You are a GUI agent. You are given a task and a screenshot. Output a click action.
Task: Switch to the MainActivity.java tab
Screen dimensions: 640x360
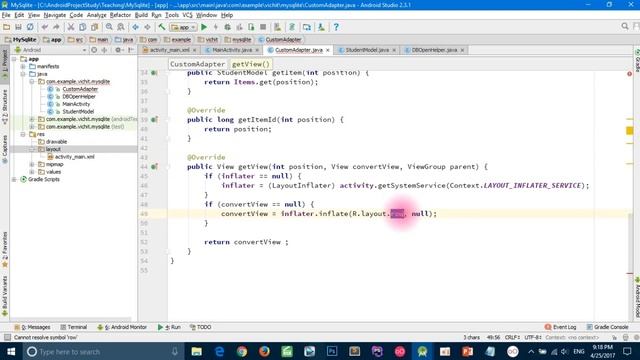click(x=231, y=50)
